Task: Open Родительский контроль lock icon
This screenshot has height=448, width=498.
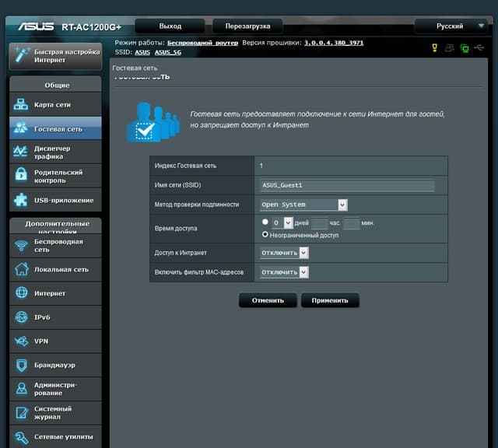Action: click(x=21, y=174)
